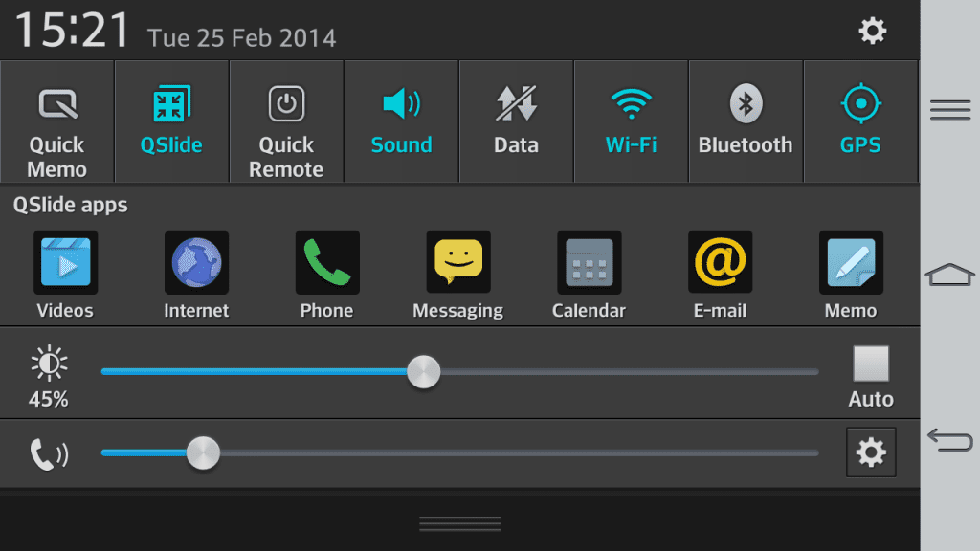
Task: Enable Auto brightness
Action: (871, 364)
